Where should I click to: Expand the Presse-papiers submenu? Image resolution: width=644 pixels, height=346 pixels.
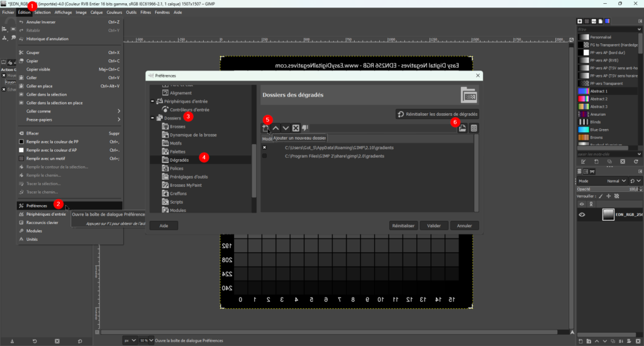[x=69, y=120]
